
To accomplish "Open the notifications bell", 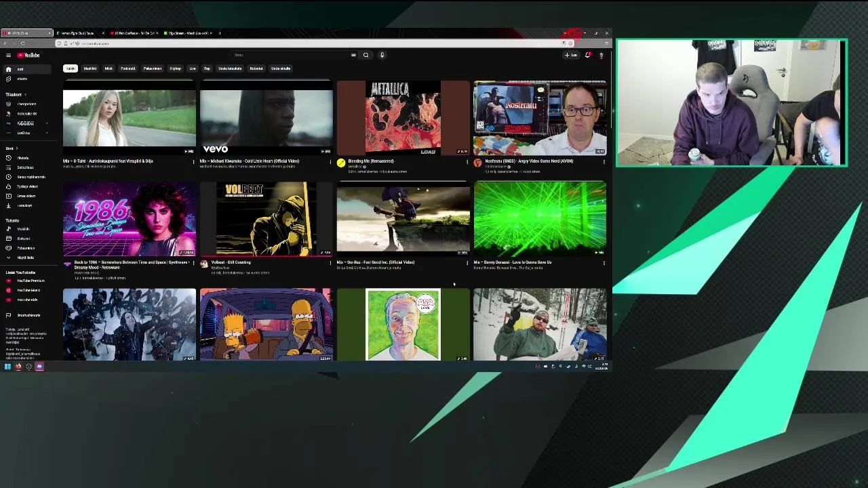I will click(x=587, y=55).
